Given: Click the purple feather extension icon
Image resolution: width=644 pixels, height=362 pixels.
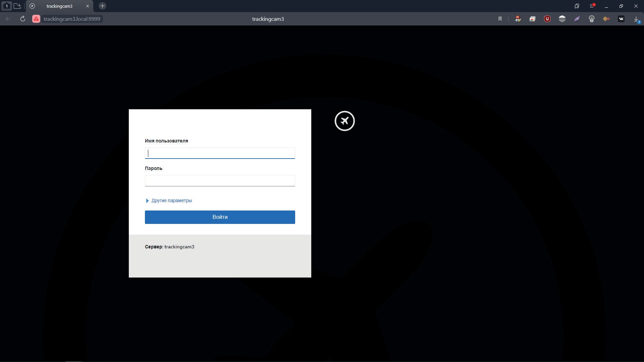Looking at the screenshot, I should [577, 19].
